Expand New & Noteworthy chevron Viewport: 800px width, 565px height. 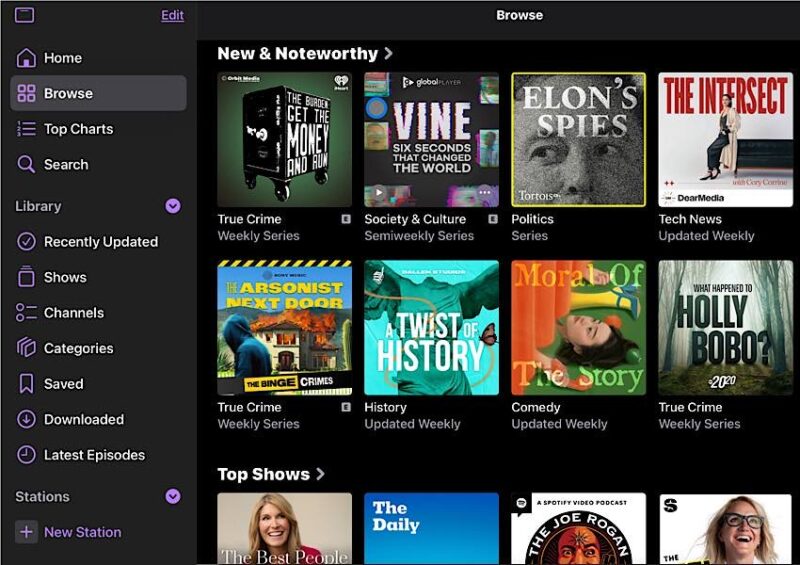click(388, 53)
